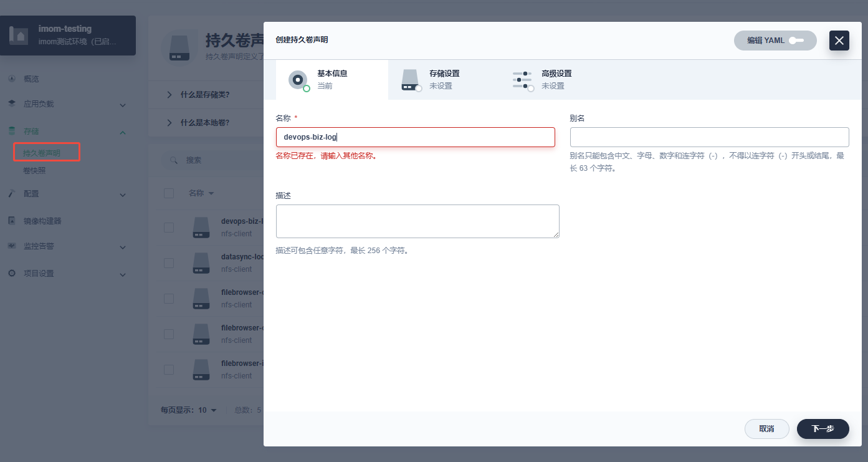This screenshot has height=462, width=868.
Task: Tick the checkbox for the devops-biz row
Action: click(x=169, y=228)
